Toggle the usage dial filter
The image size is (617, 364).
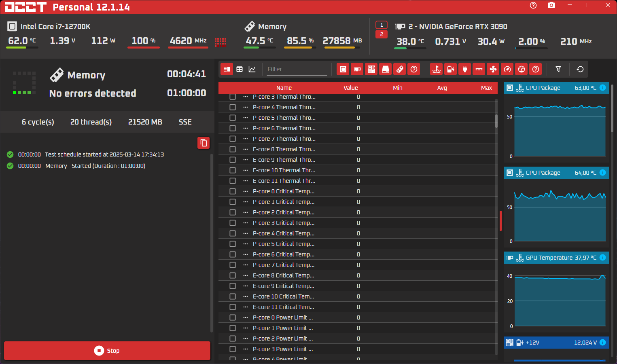click(522, 69)
